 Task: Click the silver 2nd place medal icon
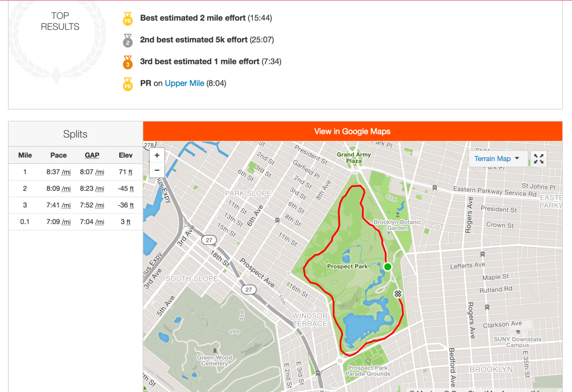(127, 41)
